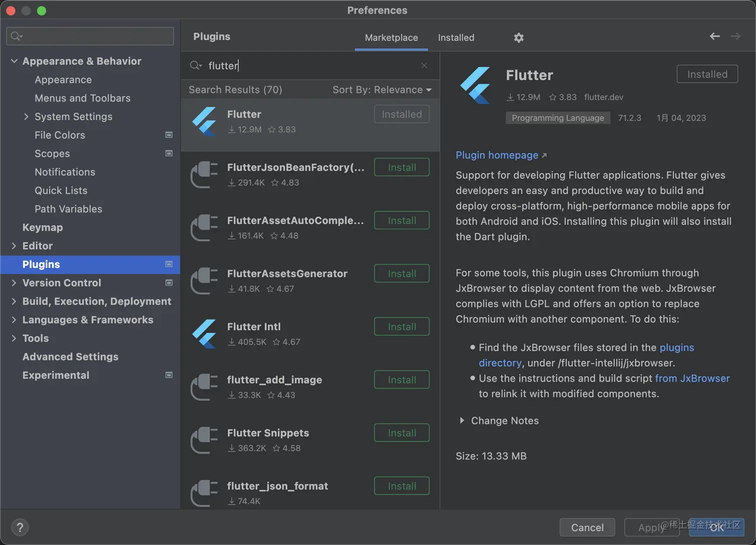Click Experimental project-level indicator icon
The image size is (756, 545).
[x=169, y=375]
